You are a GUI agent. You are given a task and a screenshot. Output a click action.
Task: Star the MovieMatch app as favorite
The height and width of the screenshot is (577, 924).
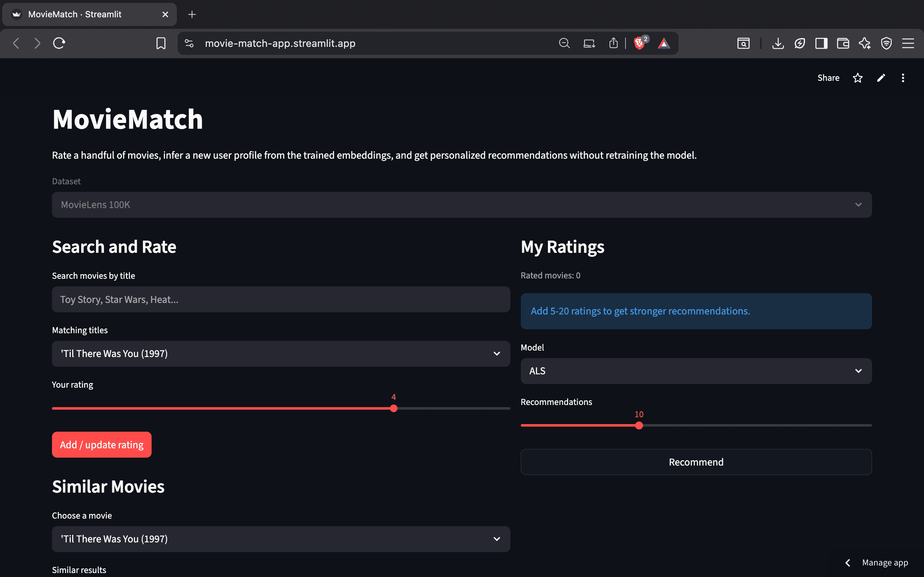tap(858, 78)
